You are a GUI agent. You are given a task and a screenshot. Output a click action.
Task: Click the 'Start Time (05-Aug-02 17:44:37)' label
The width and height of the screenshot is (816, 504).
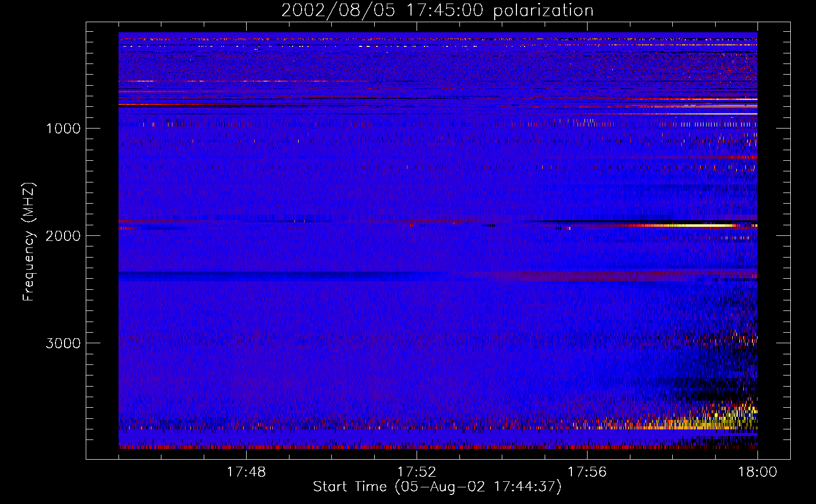437,487
